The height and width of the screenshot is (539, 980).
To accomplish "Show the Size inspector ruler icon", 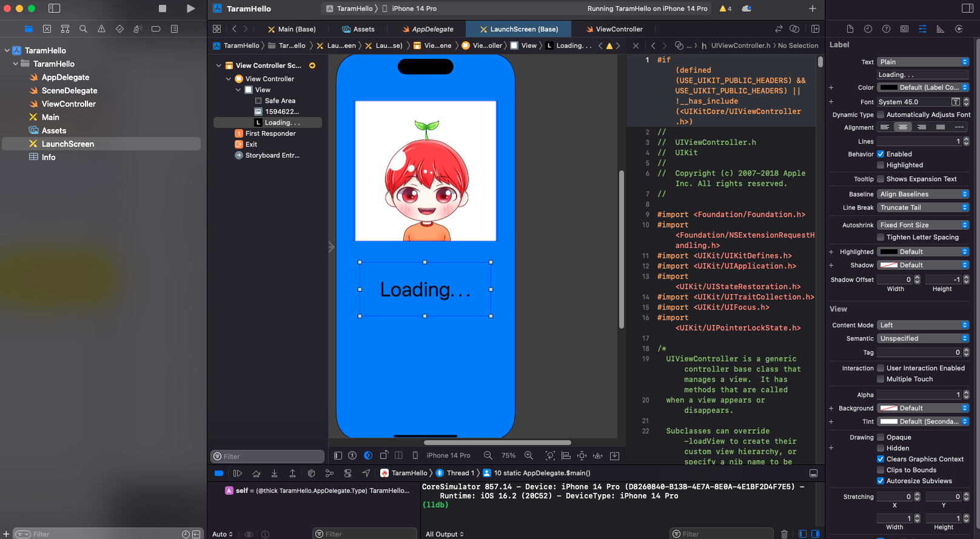I will click(941, 29).
